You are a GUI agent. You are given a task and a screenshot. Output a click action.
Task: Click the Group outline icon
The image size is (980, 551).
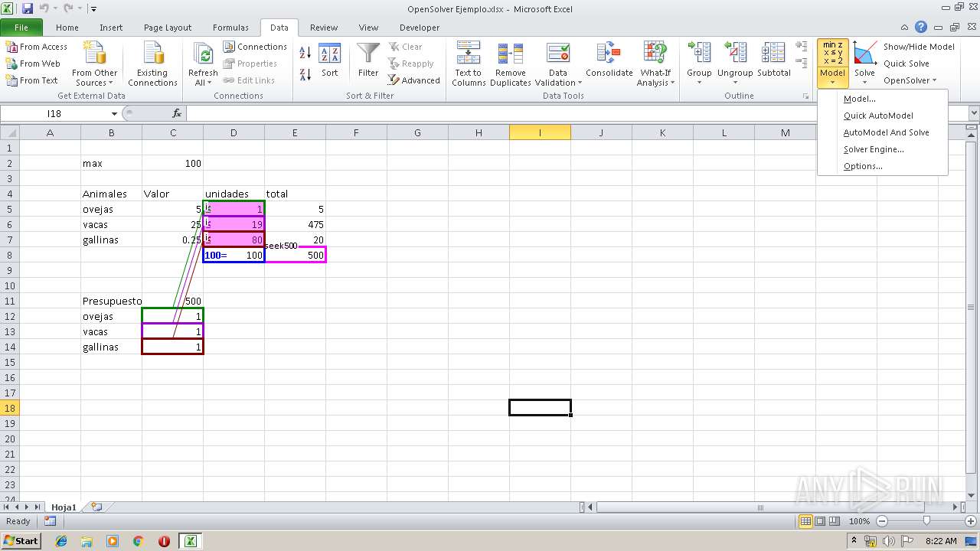pos(699,54)
